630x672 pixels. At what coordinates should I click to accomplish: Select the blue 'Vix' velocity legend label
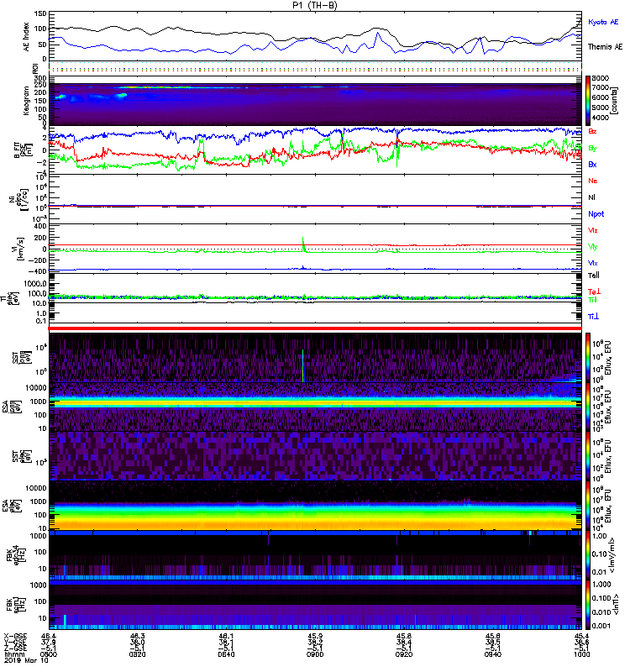coord(593,263)
